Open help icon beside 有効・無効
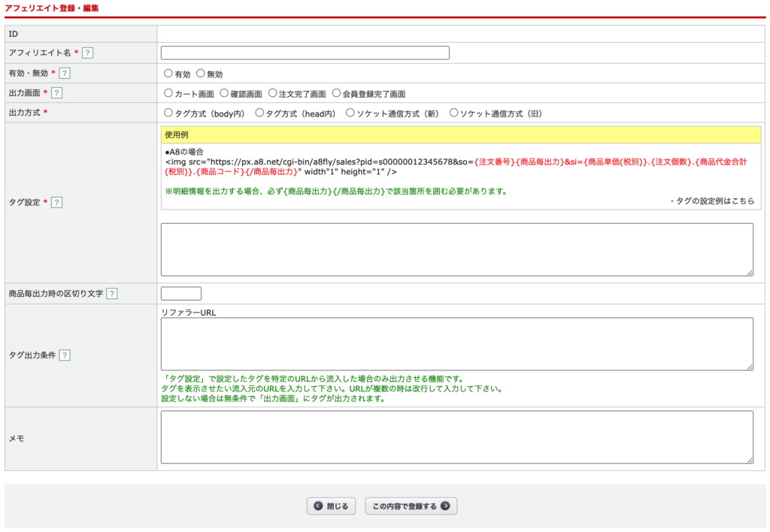 [65, 73]
